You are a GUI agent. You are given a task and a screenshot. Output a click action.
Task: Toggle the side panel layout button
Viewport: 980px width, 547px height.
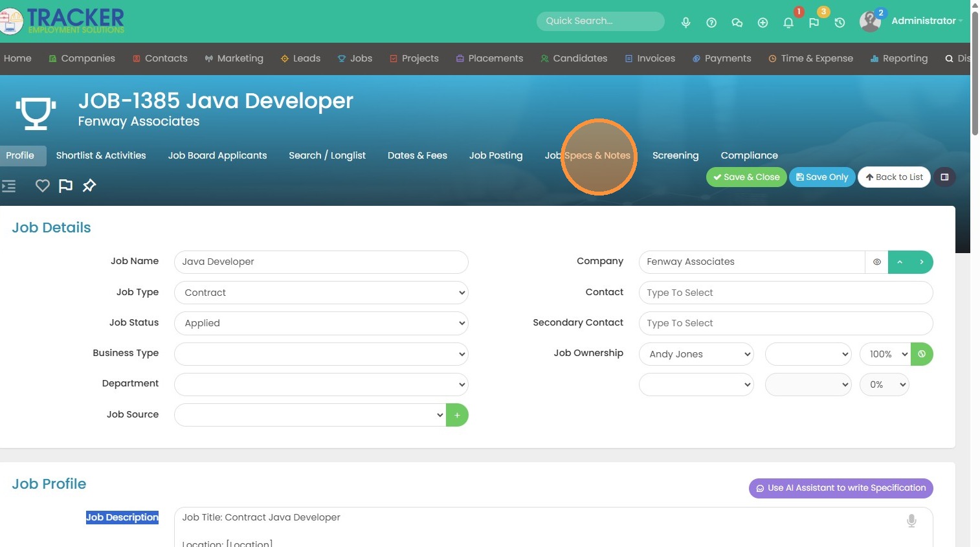[944, 177]
